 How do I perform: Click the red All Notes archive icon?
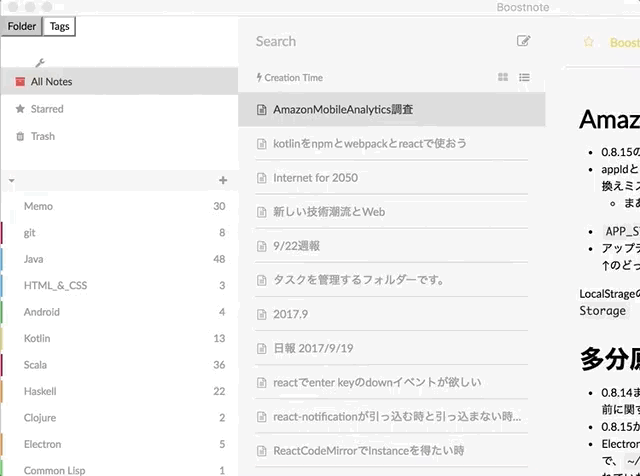tap(20, 82)
